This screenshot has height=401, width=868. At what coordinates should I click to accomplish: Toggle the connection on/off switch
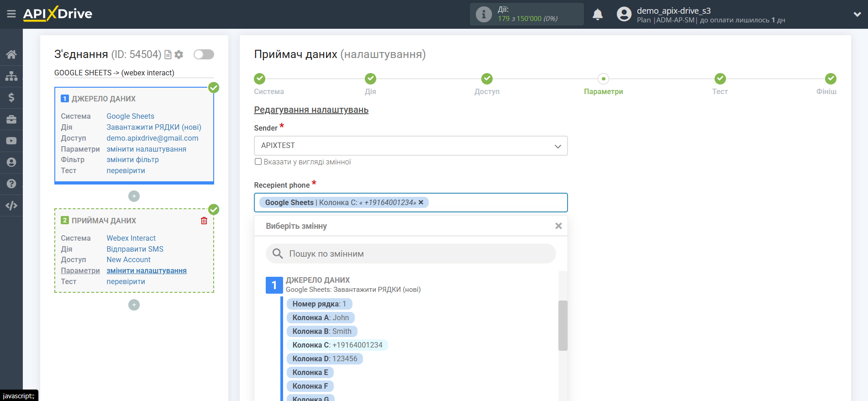pos(204,54)
